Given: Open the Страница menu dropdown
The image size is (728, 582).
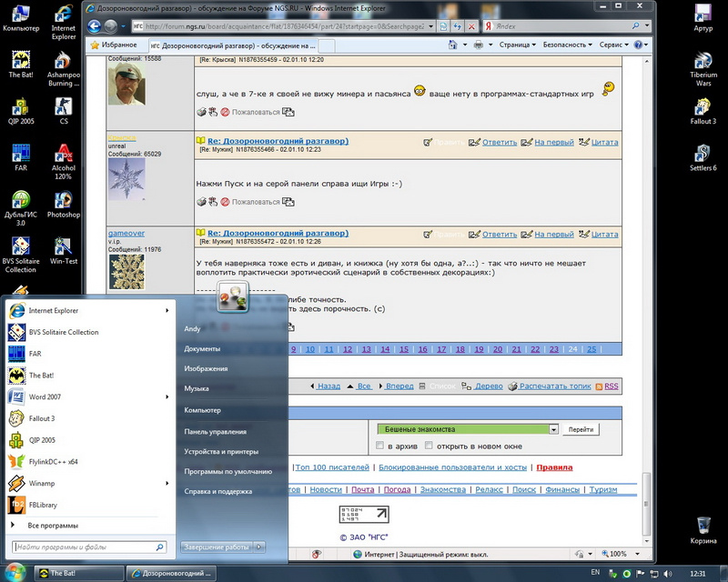Looking at the screenshot, I should point(517,45).
